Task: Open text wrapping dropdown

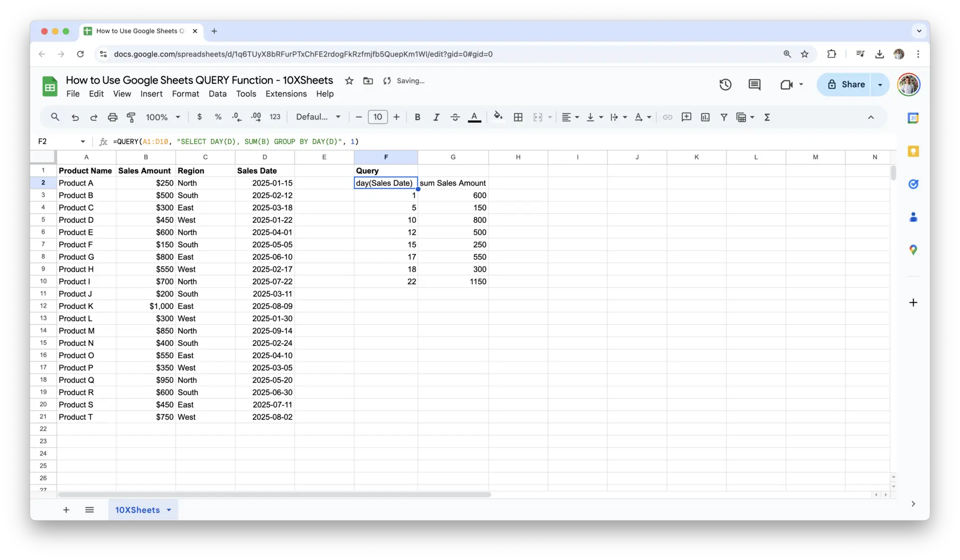Action: pos(619,117)
